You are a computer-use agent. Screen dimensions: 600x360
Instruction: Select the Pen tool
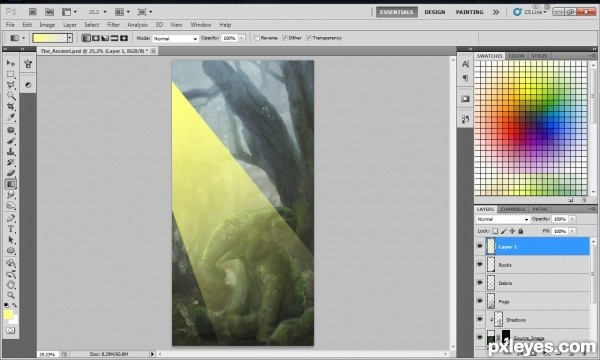click(x=11, y=218)
